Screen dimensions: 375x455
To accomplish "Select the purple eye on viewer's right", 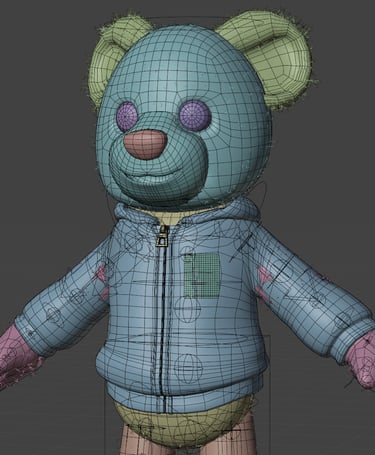I will [195, 115].
